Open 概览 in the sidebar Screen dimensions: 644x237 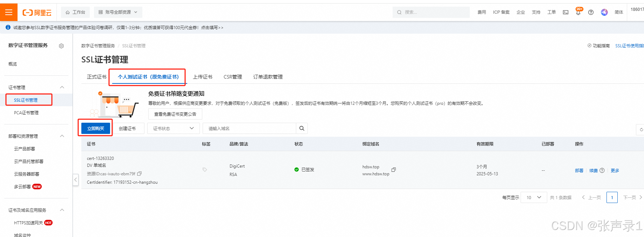click(x=13, y=64)
